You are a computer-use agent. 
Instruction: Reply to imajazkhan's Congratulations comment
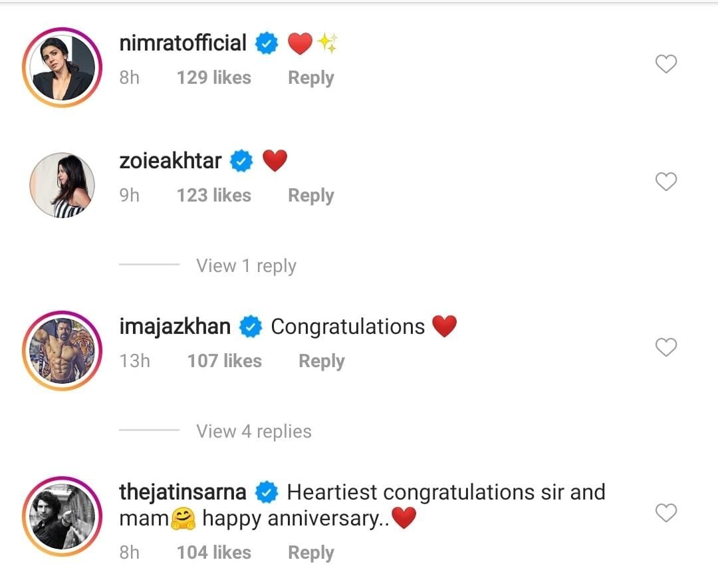click(321, 361)
